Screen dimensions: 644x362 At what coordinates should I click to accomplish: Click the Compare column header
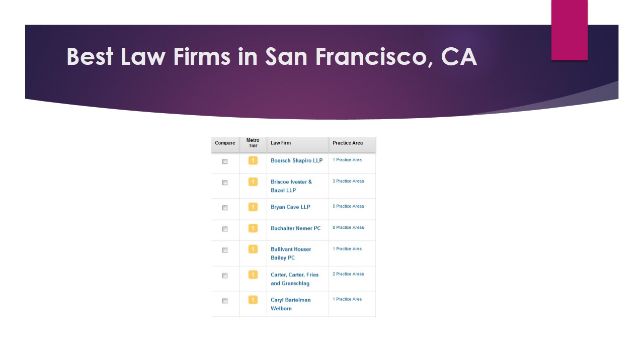[225, 143]
